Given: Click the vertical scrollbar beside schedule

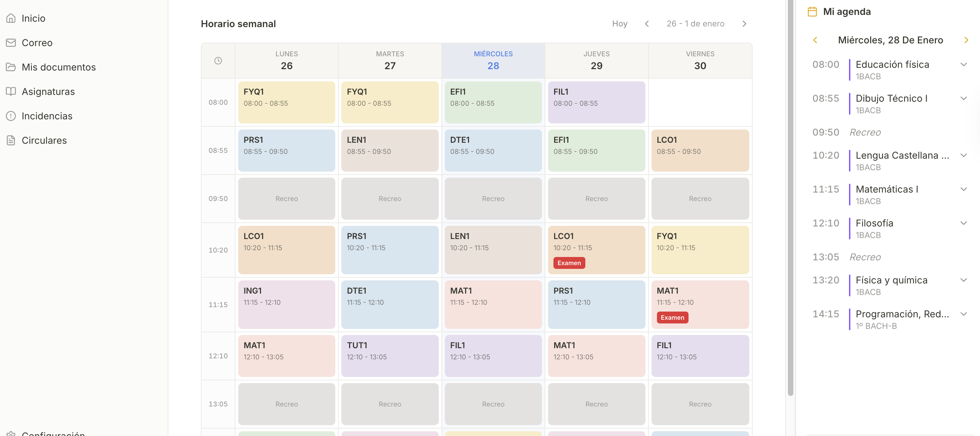Looking at the screenshot, I should click(x=790, y=198).
